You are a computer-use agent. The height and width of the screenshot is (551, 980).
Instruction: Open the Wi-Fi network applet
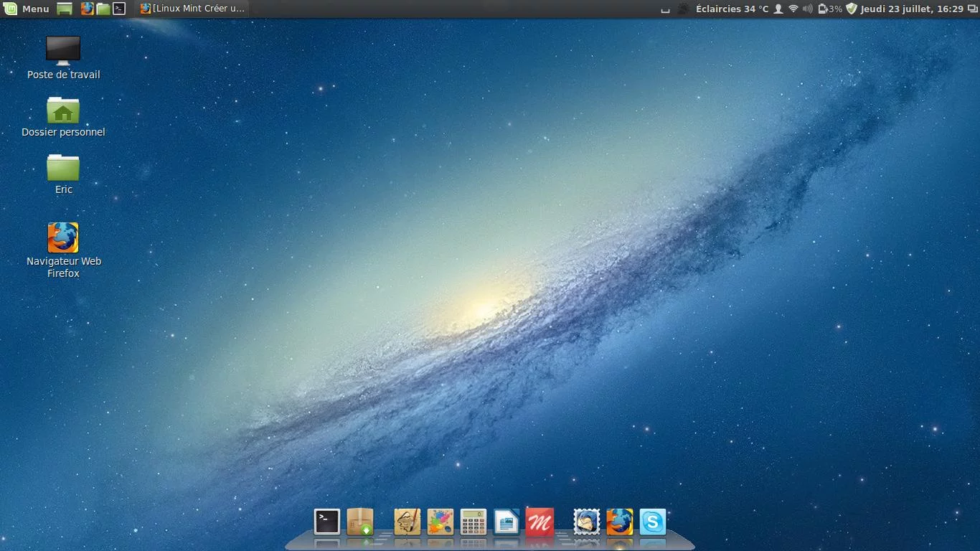(x=793, y=9)
